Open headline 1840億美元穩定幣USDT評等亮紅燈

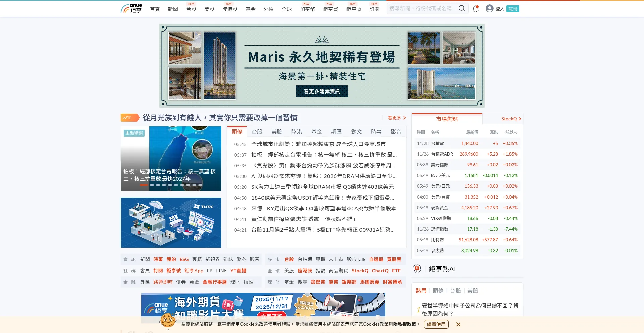(323, 198)
